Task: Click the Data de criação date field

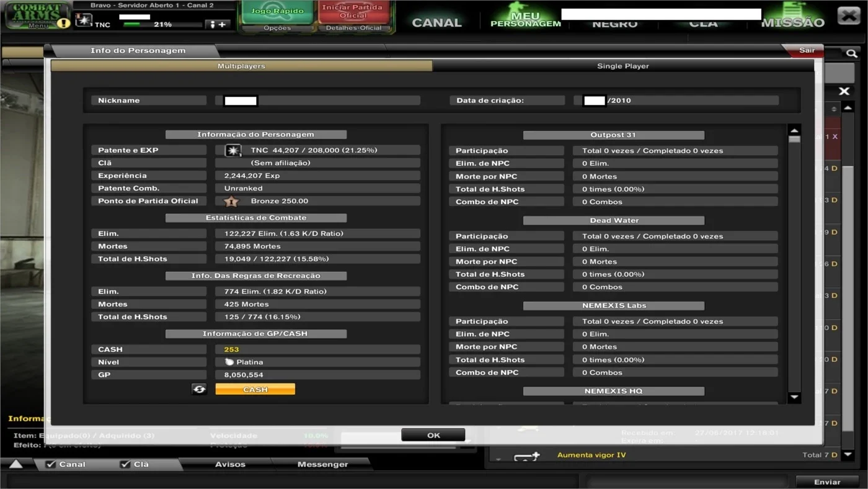Action: tap(676, 101)
